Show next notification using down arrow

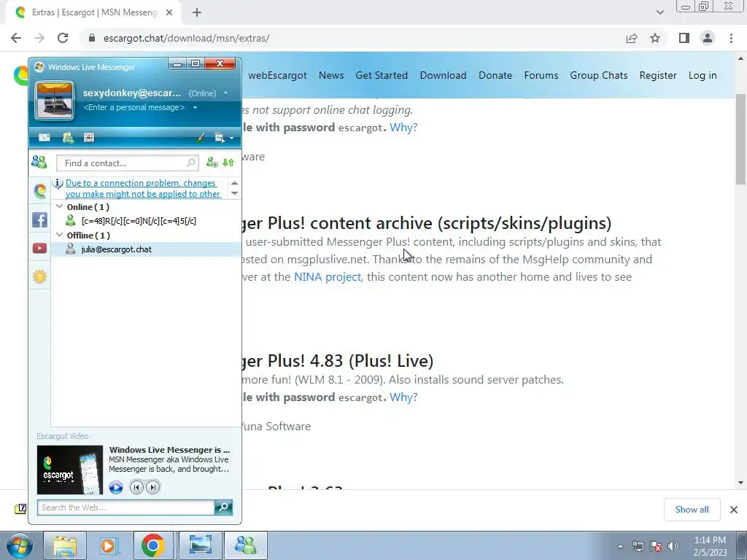coord(234,193)
